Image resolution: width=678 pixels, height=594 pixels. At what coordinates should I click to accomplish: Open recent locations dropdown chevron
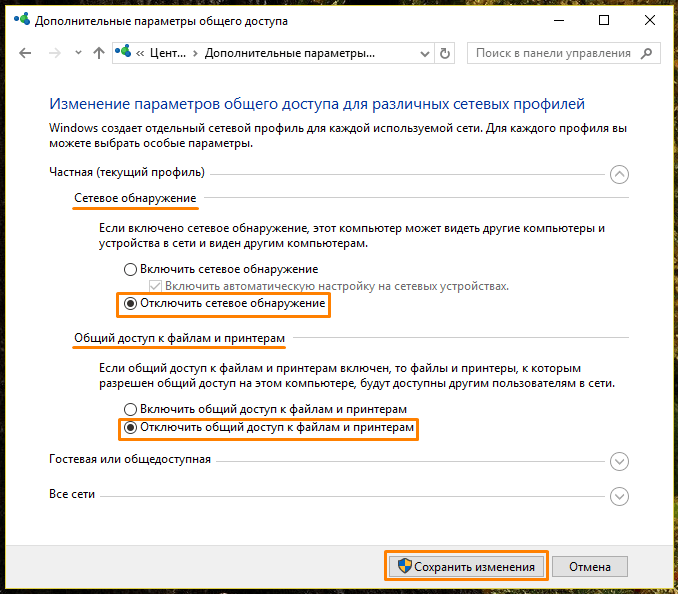tap(78, 53)
